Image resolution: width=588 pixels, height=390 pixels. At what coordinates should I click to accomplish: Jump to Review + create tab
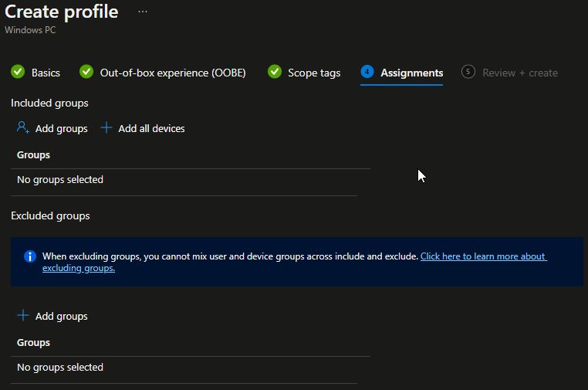coord(520,73)
